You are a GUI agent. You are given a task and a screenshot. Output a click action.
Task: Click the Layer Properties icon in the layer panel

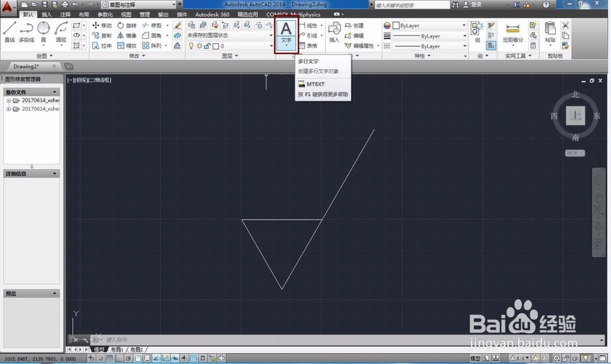[x=191, y=25]
